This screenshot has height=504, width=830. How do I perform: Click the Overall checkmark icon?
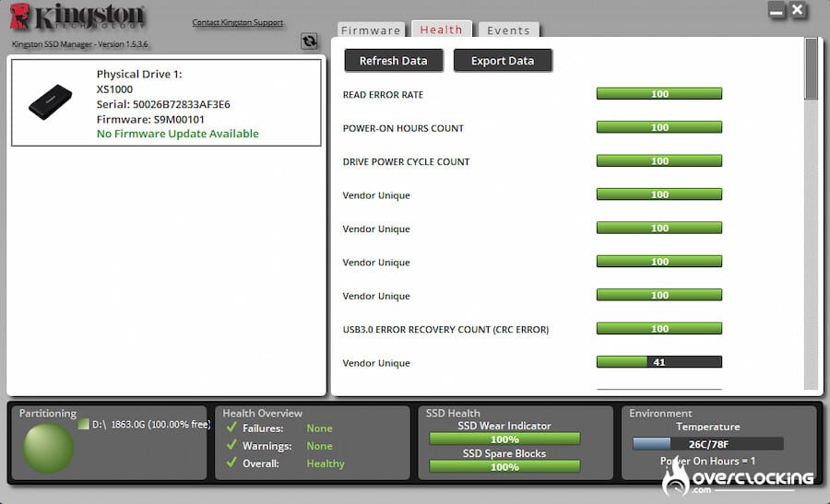pyautogui.click(x=231, y=463)
